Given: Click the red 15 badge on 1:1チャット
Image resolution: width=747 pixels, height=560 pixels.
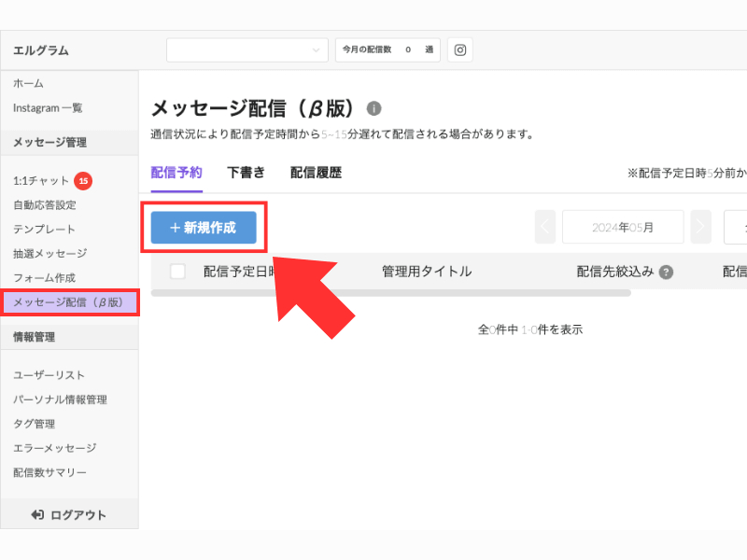Looking at the screenshot, I should pos(83,181).
